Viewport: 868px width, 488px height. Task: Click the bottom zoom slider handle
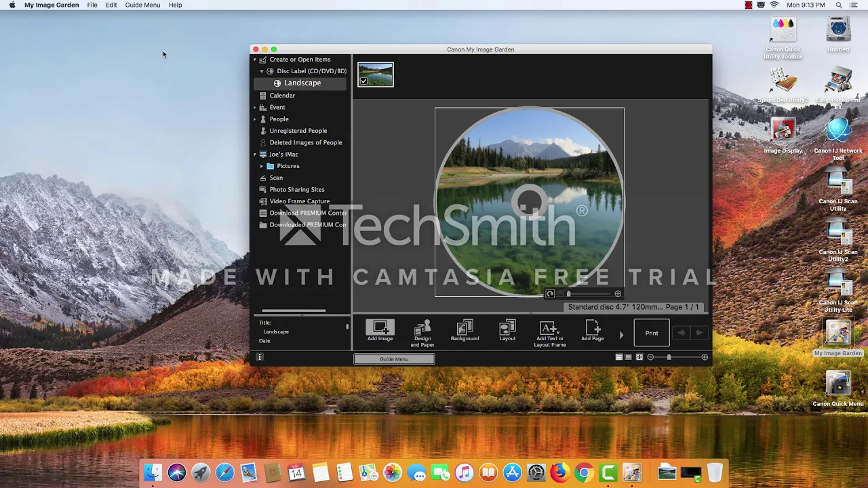click(x=669, y=357)
